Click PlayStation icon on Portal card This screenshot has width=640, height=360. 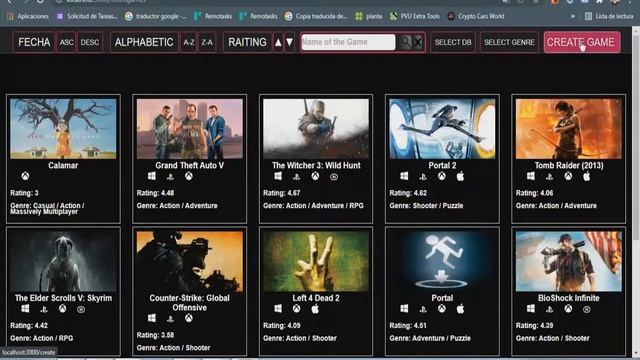pyautogui.click(x=423, y=309)
